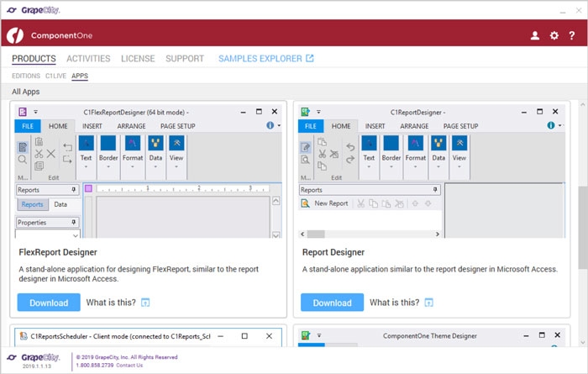The width and height of the screenshot is (588, 374).
Task: Click the version number 2019.1.1.13
Action: click(x=37, y=366)
